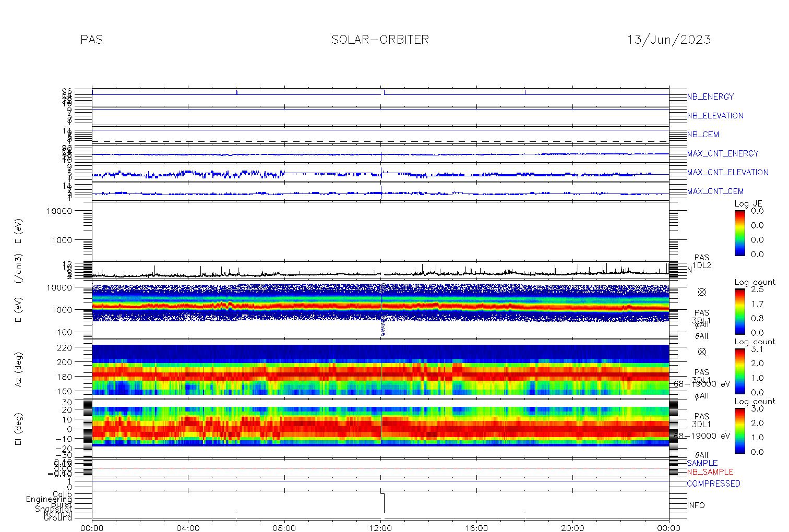Click the crossed-circle symbol beside the energy spectrogram

(x=702, y=292)
